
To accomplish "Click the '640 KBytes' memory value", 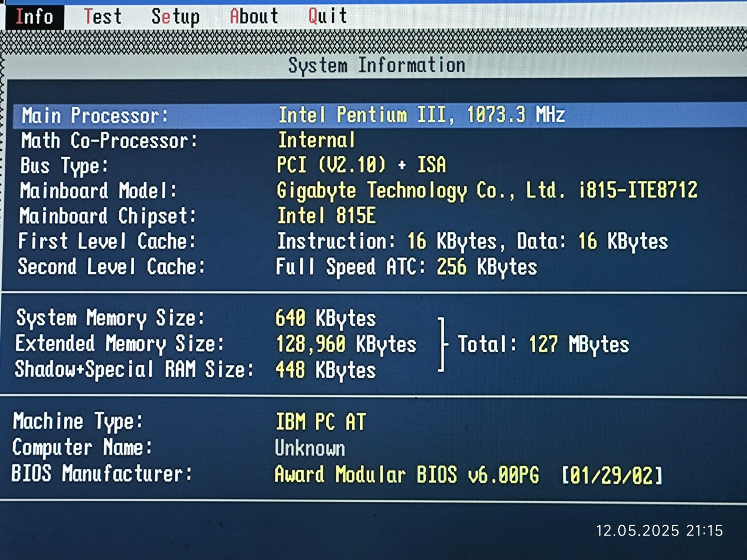I will click(325, 318).
